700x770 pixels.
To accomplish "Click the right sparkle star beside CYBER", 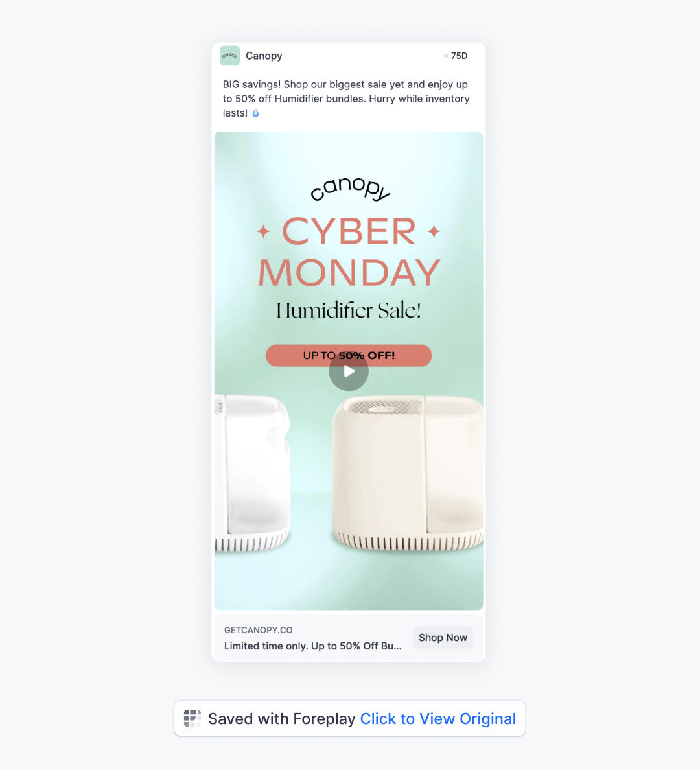I will click(434, 231).
